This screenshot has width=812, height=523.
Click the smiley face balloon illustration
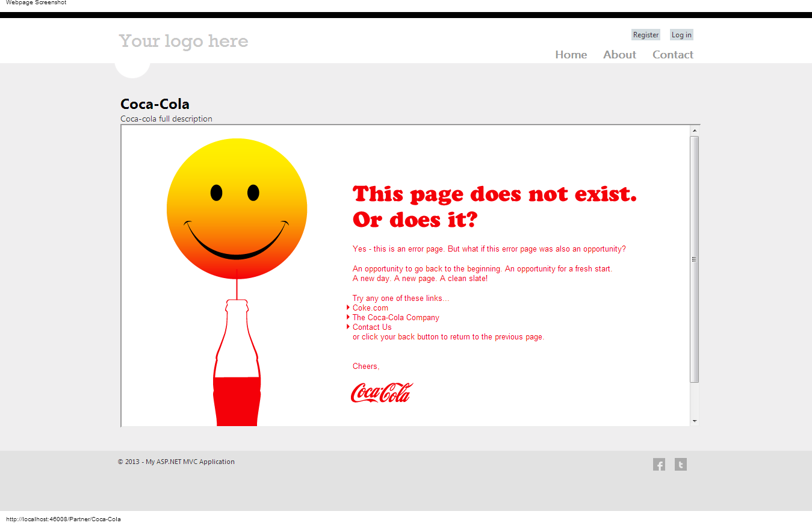pyautogui.click(x=237, y=207)
